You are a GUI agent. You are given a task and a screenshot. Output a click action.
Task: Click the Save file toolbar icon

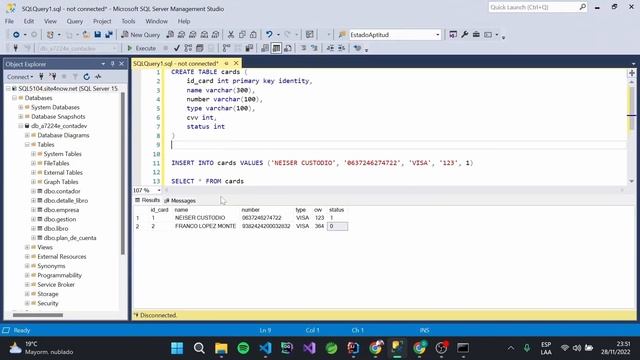coord(98,35)
